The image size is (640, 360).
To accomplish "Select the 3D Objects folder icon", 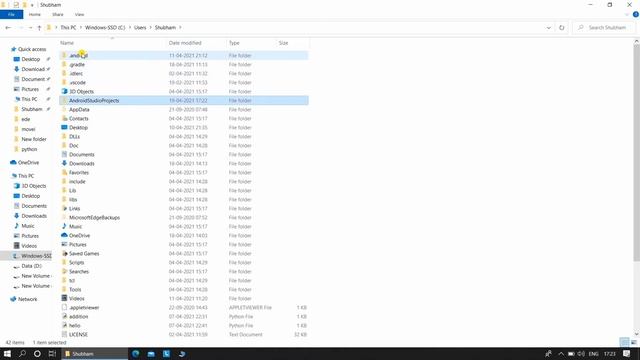I will pos(64,91).
